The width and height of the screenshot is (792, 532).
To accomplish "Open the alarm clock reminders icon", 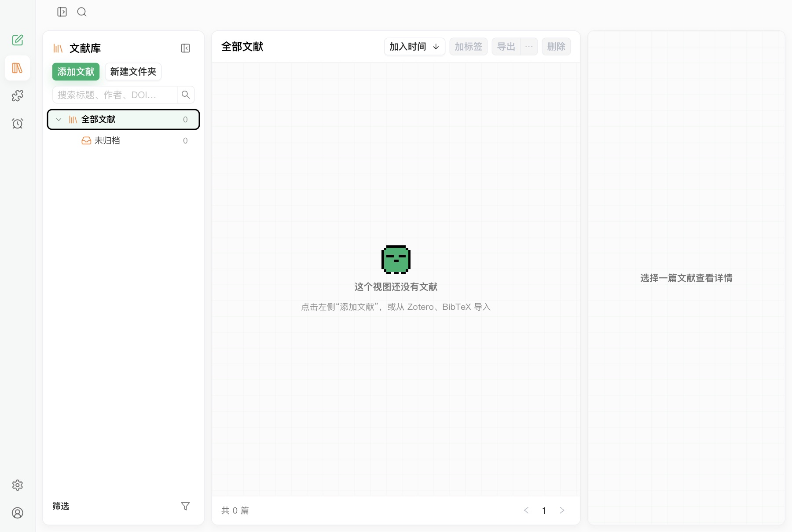I will point(18,123).
